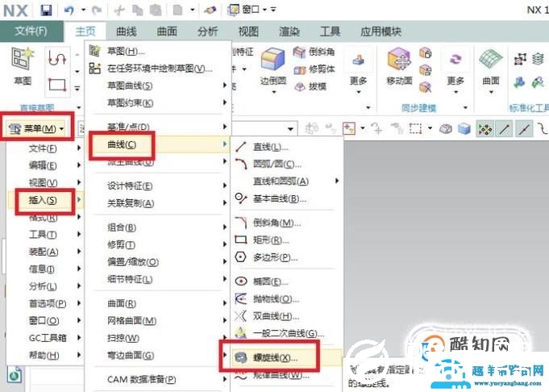The image size is (549, 392).
Task: Open Tools (工具(T)) in main menu
Action: 44,235
